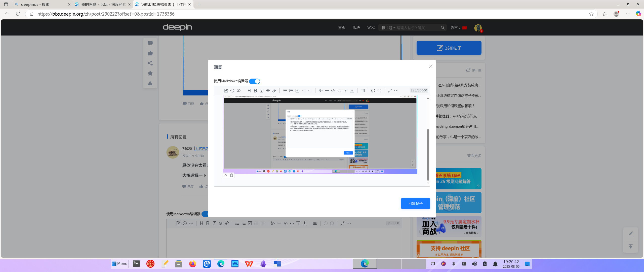Insert emoji in the reply dialog toolbar
Viewport: 644px width, 272px height.
232,90
